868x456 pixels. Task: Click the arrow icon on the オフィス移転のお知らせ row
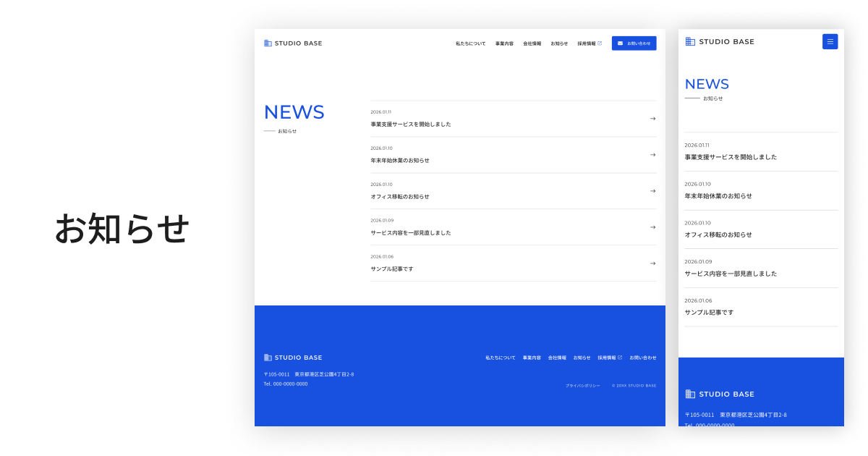point(652,191)
